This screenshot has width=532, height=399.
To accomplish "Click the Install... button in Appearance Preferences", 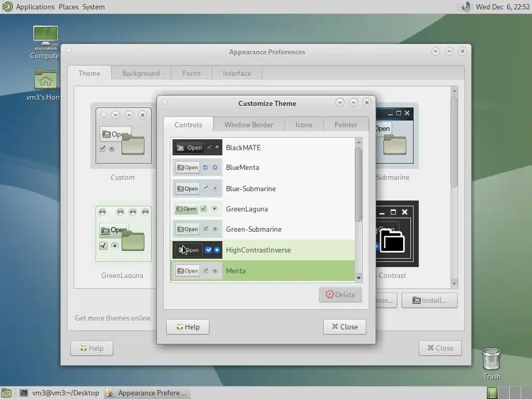I will [430, 300].
